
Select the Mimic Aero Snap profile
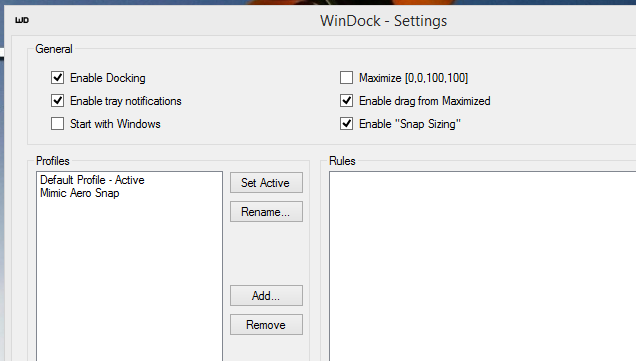pyautogui.click(x=80, y=193)
